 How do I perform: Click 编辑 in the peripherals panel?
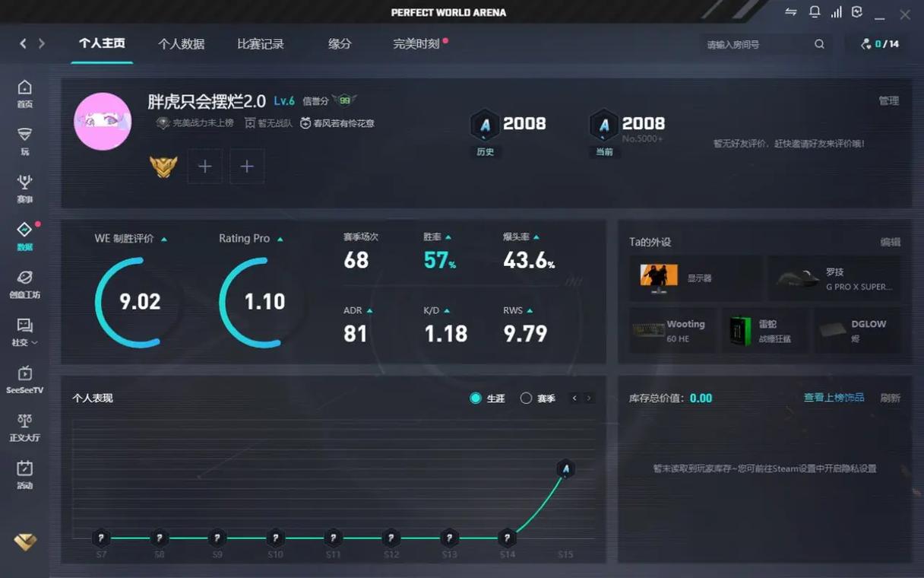[890, 242]
